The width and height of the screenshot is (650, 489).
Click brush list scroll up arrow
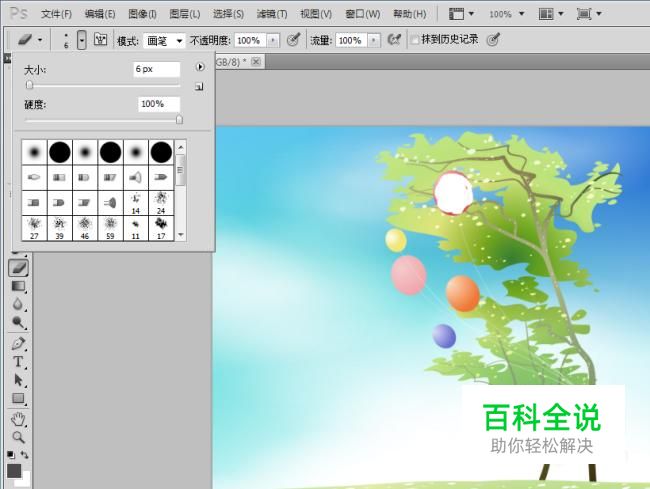coord(181,147)
